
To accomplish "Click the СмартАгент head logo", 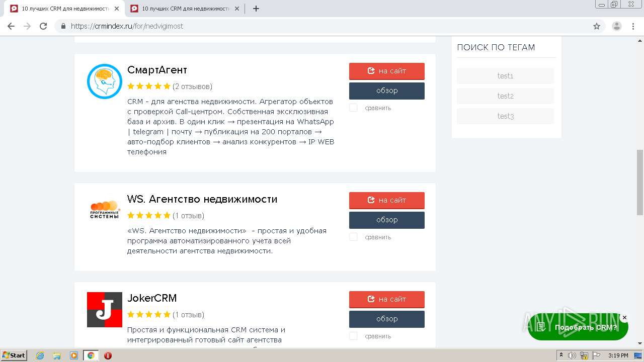I will coord(105,81).
